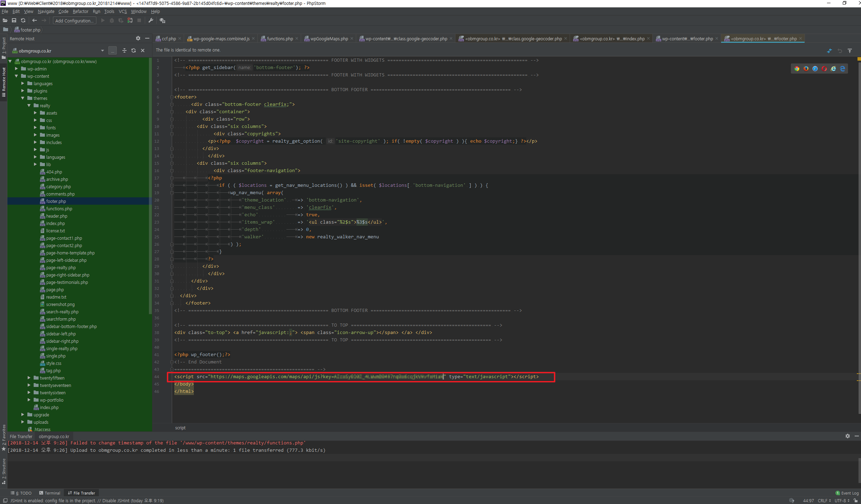Refresh the Remote Host tree

(x=134, y=50)
